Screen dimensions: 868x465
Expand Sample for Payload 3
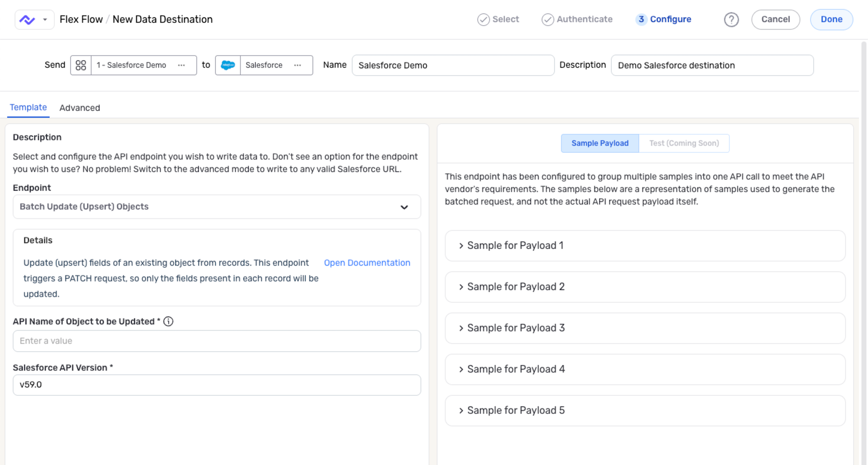[x=645, y=328]
